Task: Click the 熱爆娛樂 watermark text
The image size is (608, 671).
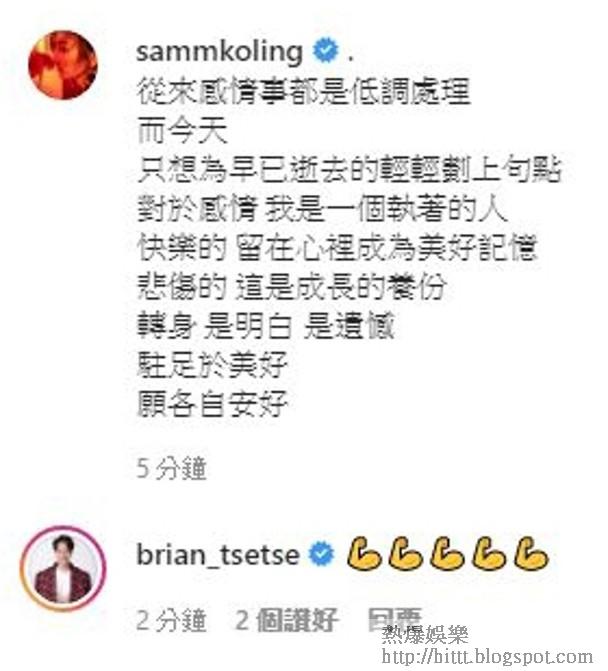Action: tap(425, 635)
